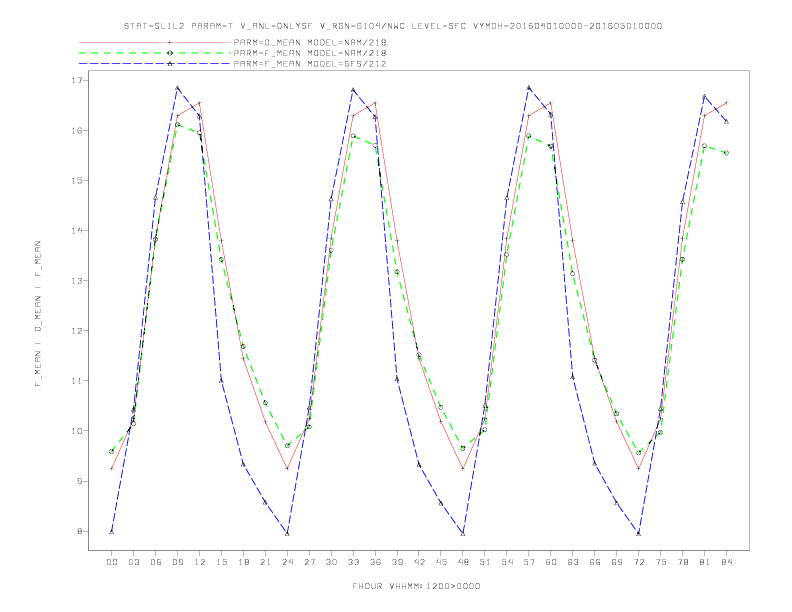Click x-axis tick label 33

click(x=353, y=562)
